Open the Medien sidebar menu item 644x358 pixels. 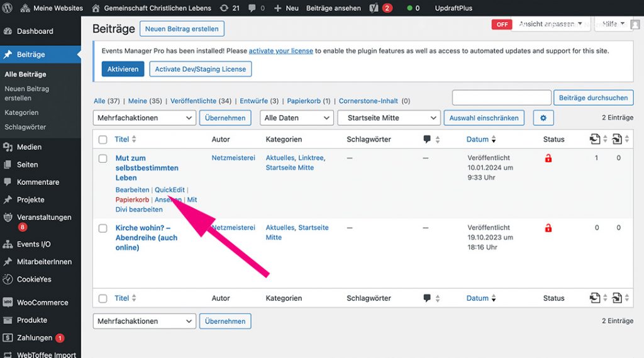click(29, 147)
